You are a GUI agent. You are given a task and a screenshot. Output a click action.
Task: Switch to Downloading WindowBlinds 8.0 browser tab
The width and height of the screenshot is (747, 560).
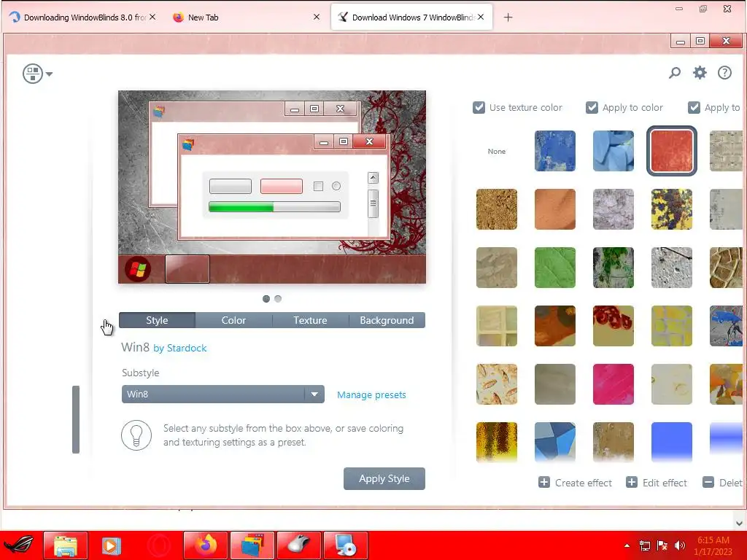[x=82, y=17]
